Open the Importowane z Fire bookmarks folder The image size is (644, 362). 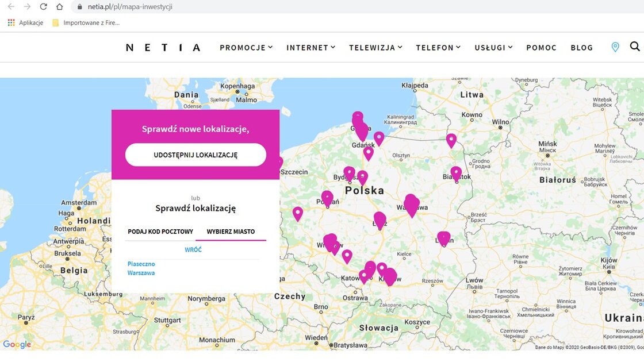[x=86, y=23]
